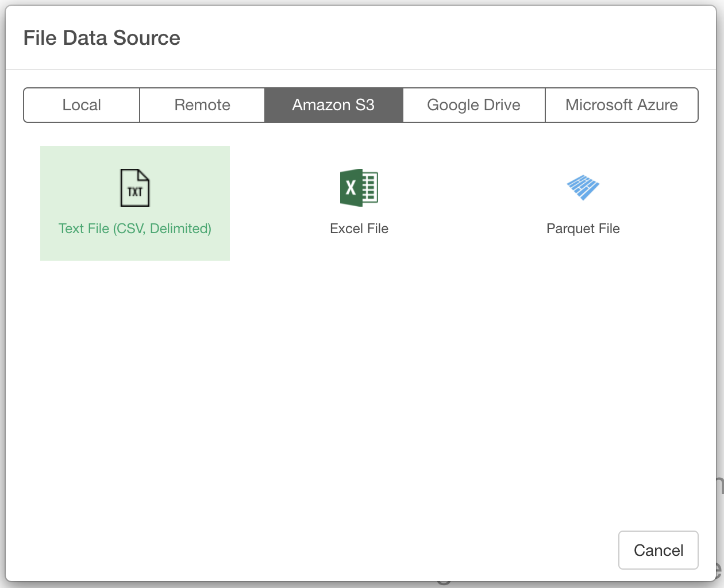Go to the Google Drive tab
Image resolution: width=724 pixels, height=588 pixels.
[473, 105]
